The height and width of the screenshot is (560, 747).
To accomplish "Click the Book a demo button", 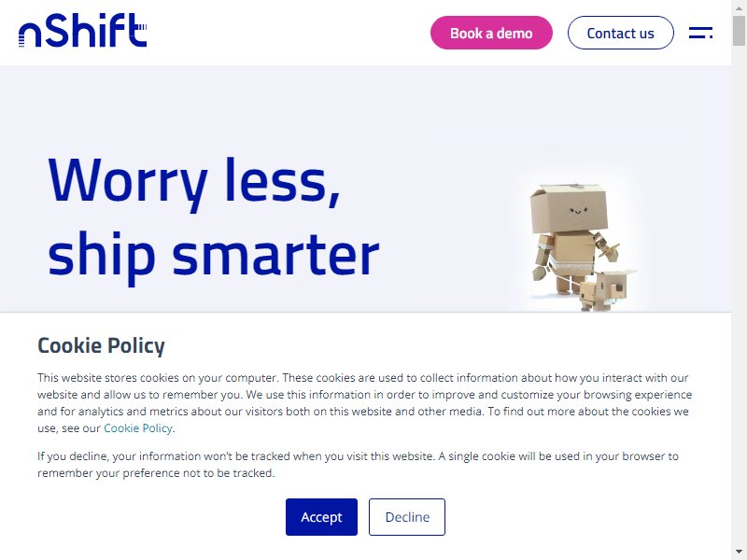I will 491,33.
